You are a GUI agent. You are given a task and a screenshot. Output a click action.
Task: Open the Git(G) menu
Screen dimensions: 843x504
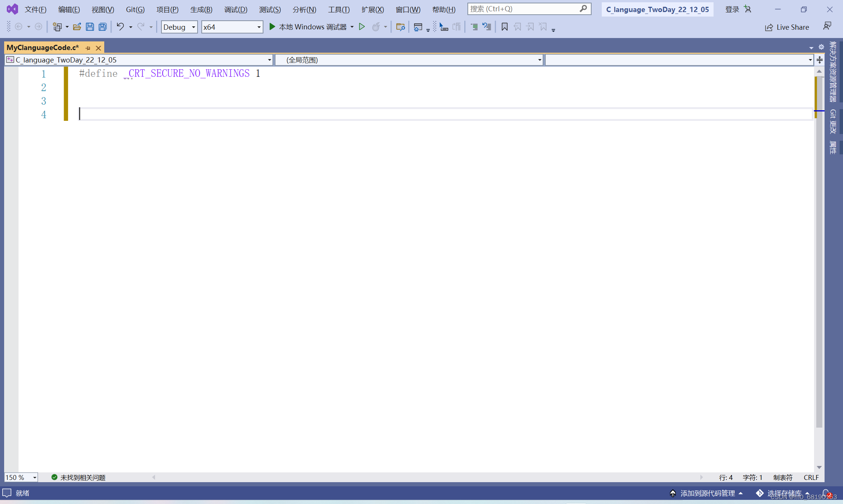coord(135,9)
